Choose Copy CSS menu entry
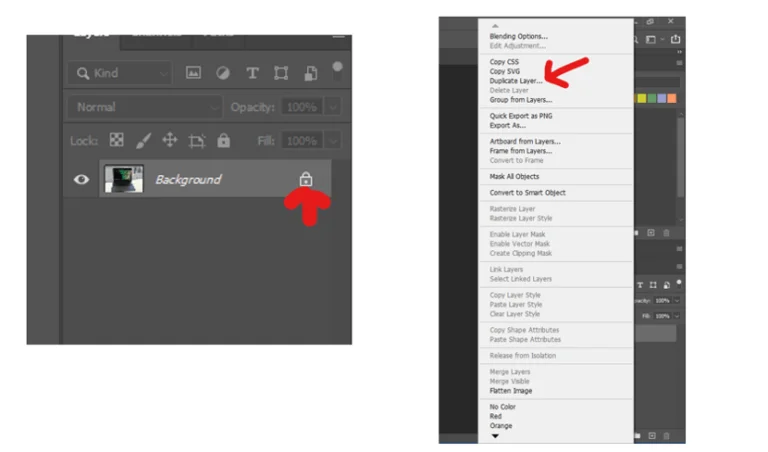768x452 pixels. pos(504,62)
